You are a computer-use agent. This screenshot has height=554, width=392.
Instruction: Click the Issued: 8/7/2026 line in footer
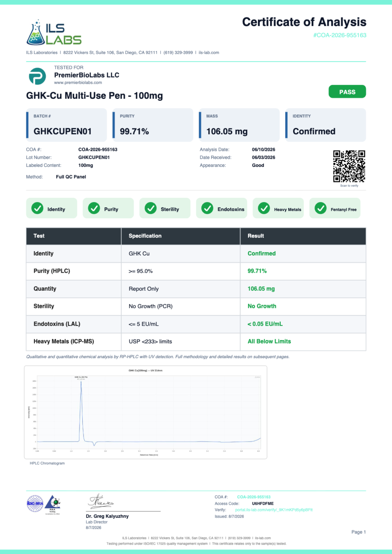229,516
